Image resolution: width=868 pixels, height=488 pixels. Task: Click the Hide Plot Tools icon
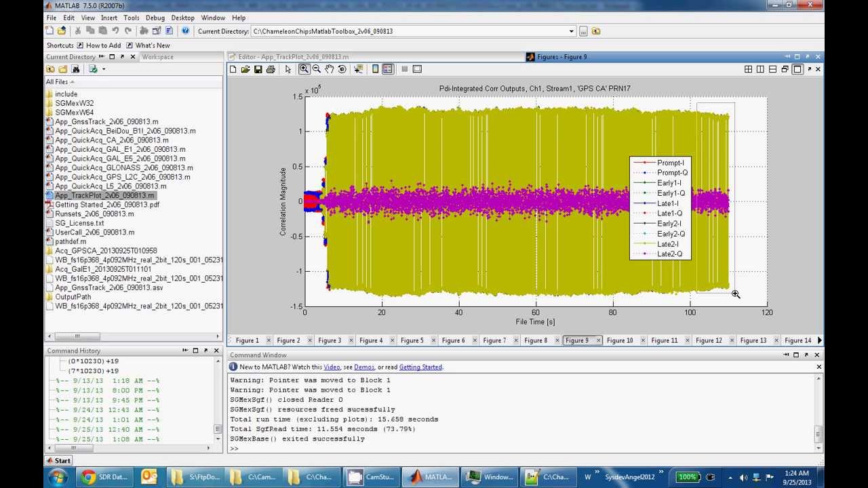pyautogui.click(x=405, y=69)
